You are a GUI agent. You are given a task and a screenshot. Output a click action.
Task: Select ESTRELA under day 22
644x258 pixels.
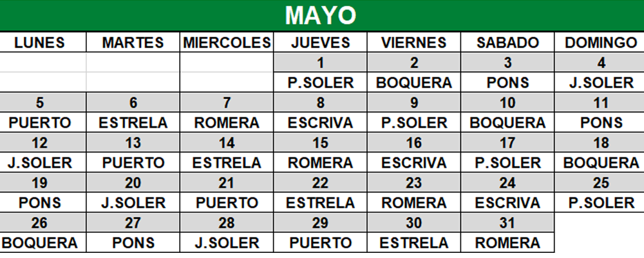coord(320,203)
